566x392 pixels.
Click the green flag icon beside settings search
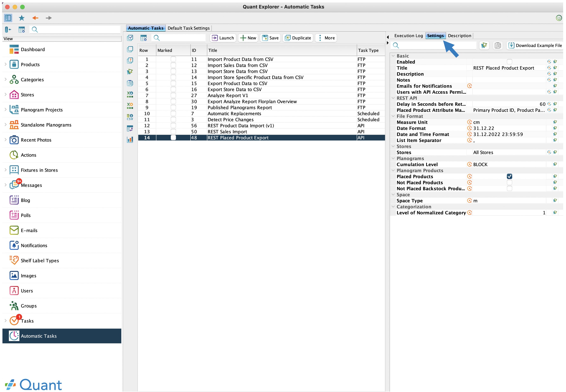(x=484, y=45)
